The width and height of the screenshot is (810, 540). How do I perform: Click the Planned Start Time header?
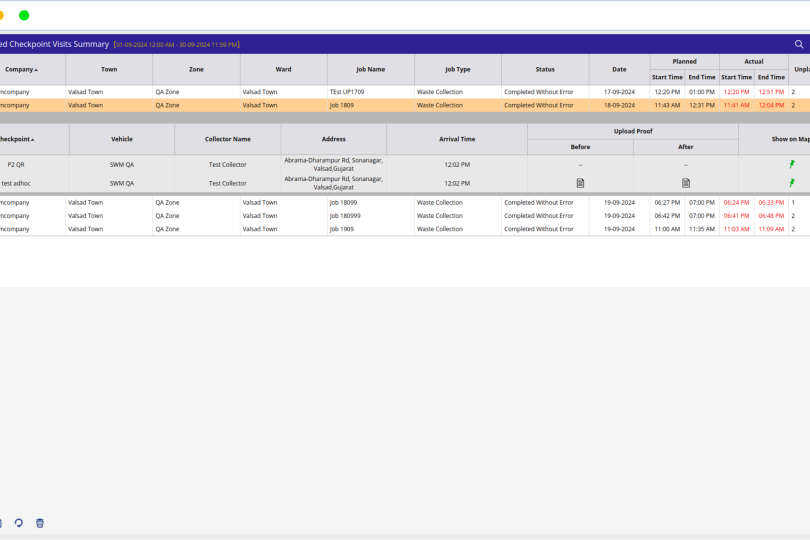[x=667, y=77]
